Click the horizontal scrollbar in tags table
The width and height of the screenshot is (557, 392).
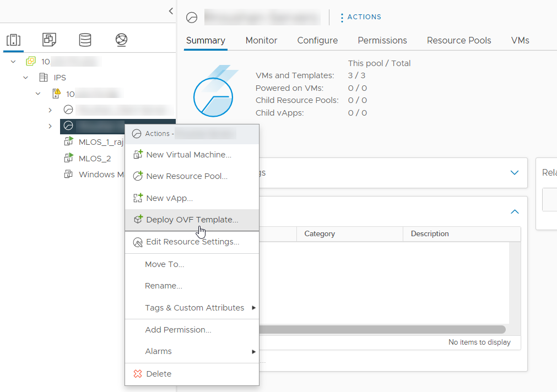[x=382, y=329]
